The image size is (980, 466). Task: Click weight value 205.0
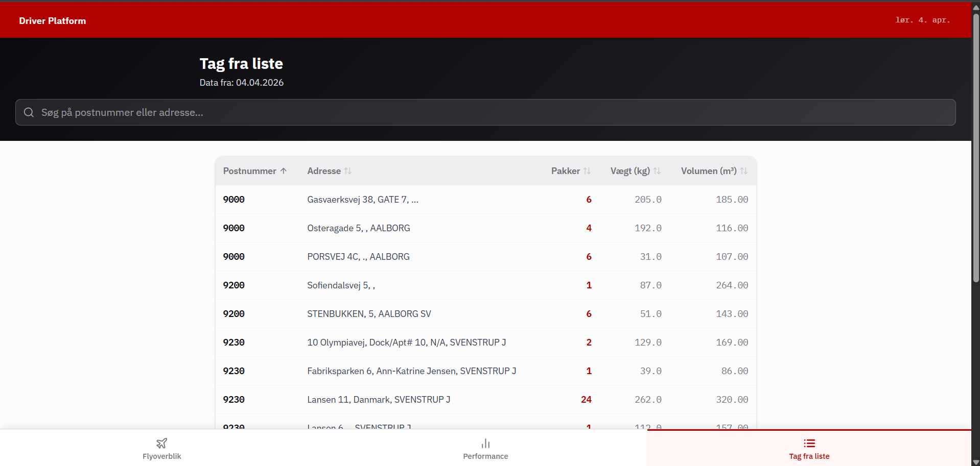click(x=648, y=200)
